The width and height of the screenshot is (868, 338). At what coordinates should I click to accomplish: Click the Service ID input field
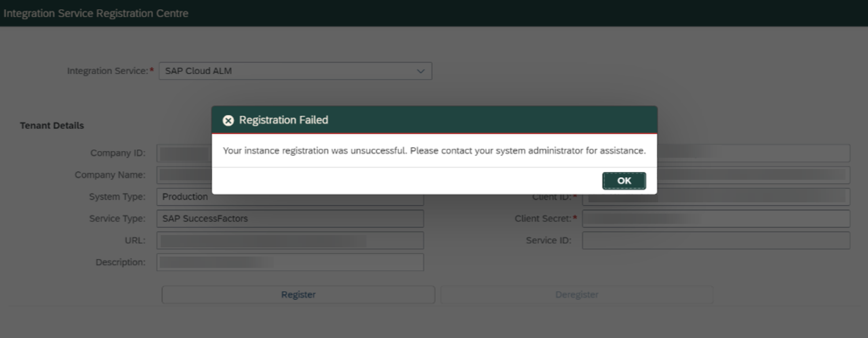tap(716, 241)
